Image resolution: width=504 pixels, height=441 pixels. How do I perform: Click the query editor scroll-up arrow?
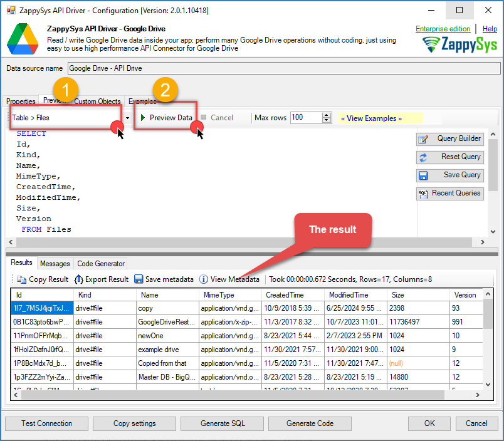click(x=493, y=135)
